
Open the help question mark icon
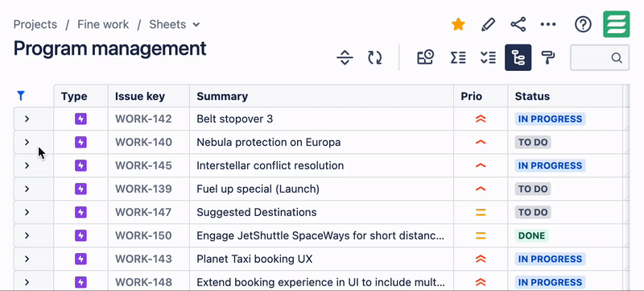pyautogui.click(x=583, y=25)
